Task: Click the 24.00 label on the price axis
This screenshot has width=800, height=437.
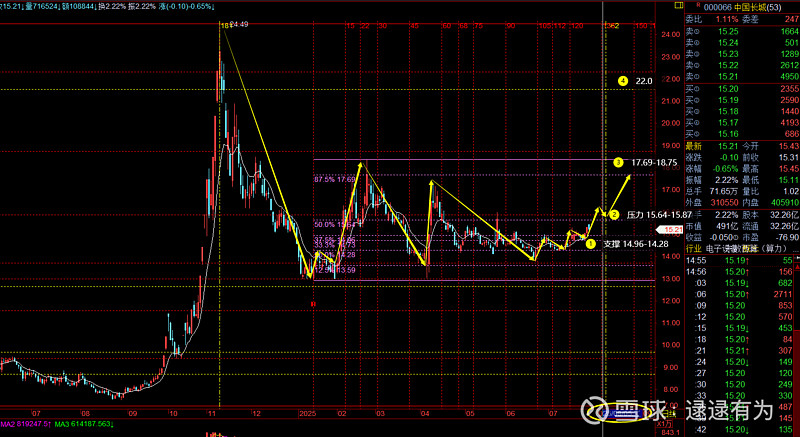Action: pyautogui.click(x=672, y=35)
